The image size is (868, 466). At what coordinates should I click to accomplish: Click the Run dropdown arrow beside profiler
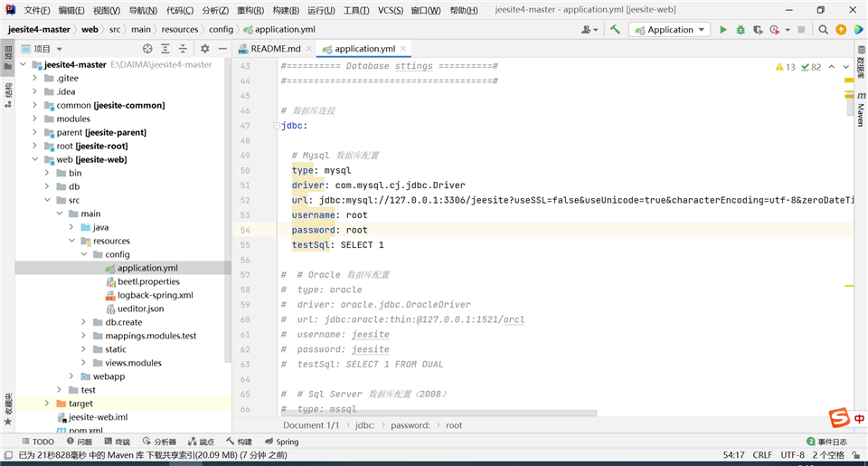click(x=788, y=30)
